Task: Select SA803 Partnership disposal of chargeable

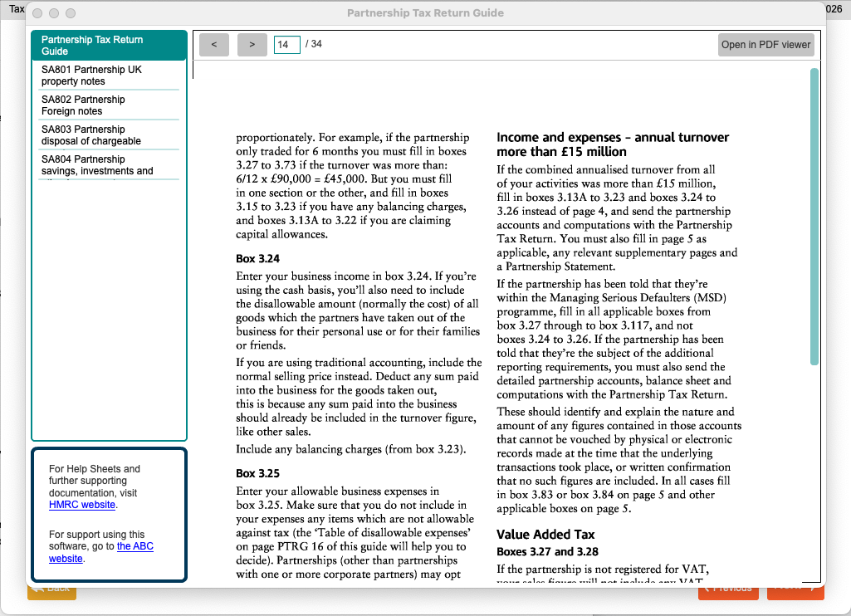Action: [109, 135]
